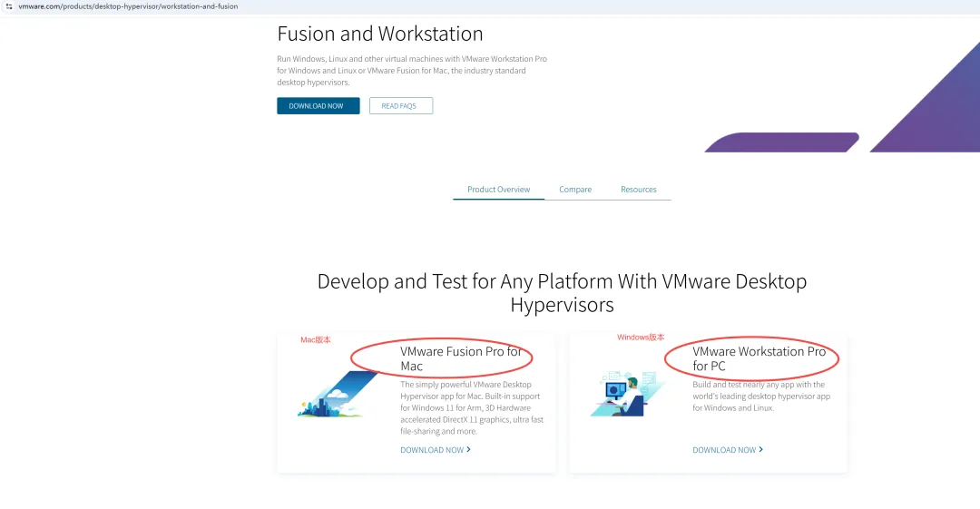Click the 'Develop and Test for Any Platform' heading

coord(562,293)
